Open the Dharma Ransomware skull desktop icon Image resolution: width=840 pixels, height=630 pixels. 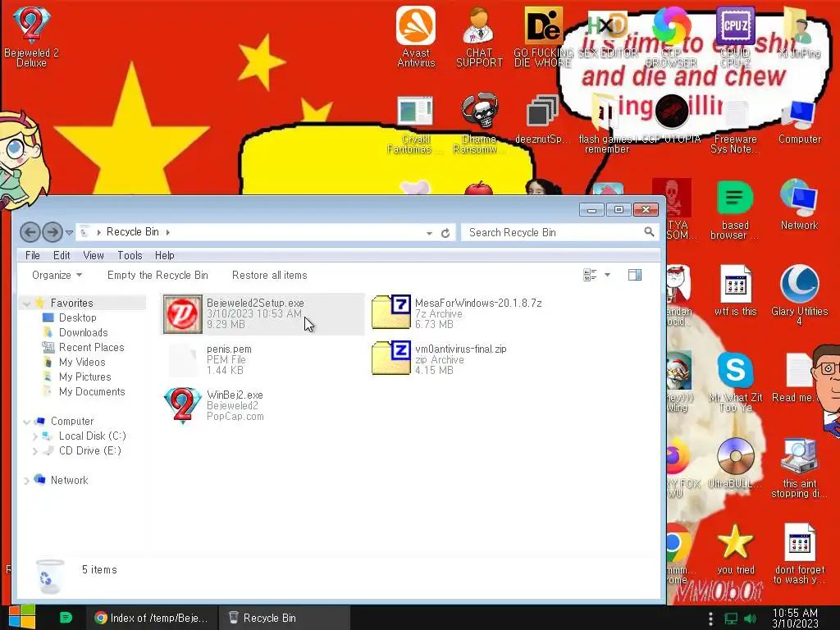pyautogui.click(x=479, y=123)
